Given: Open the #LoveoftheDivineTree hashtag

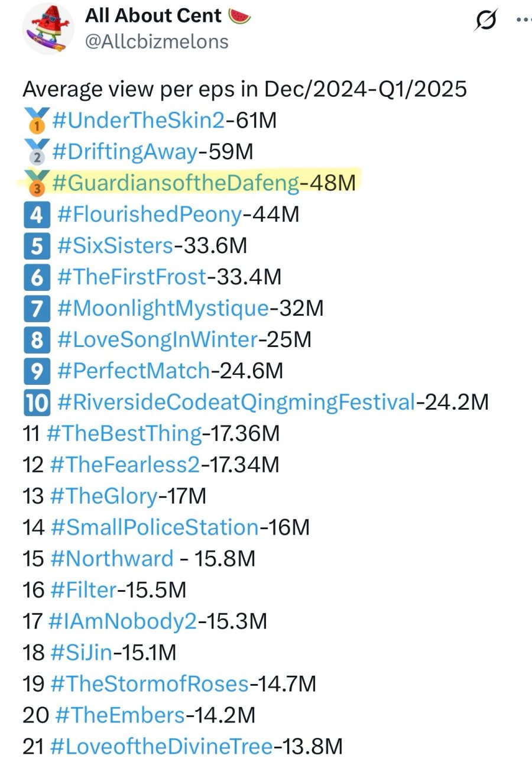Looking at the screenshot, I should [x=162, y=747].
